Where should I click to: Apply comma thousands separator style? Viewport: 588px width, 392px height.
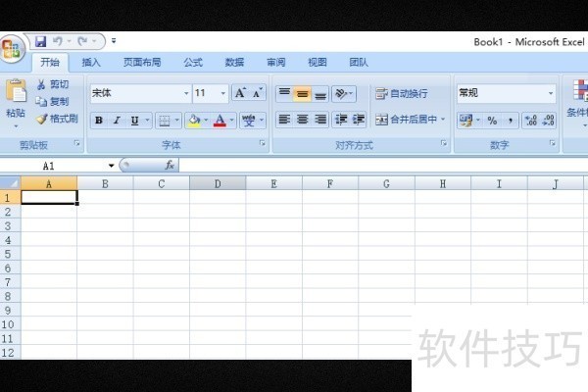(x=510, y=121)
